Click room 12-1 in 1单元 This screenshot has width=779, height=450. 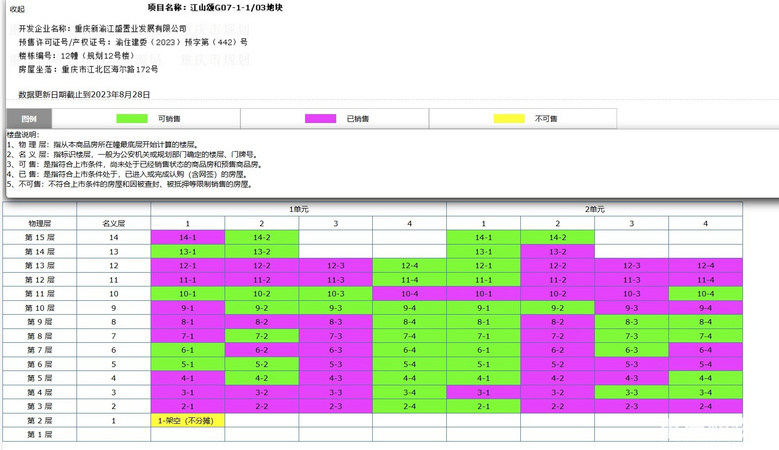coord(188,266)
